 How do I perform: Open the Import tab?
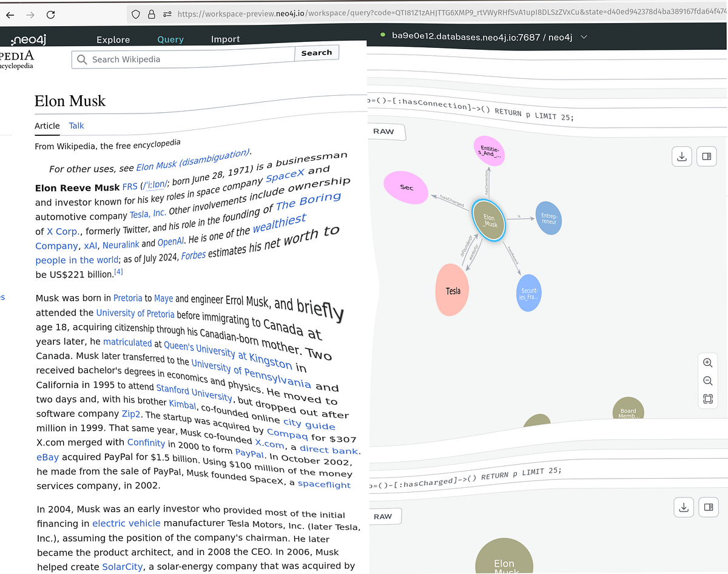pyautogui.click(x=225, y=39)
